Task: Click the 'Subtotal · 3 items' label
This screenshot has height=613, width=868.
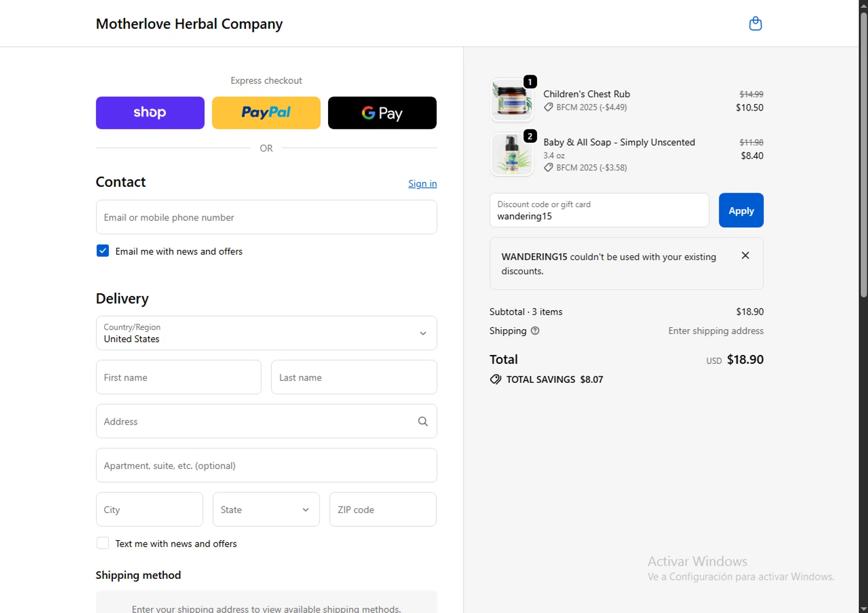Action: (x=526, y=312)
